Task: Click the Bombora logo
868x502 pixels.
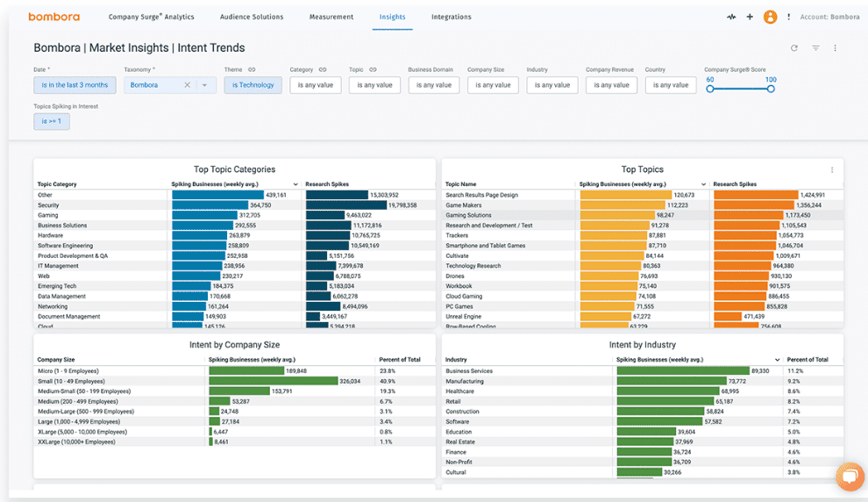Action: [53, 17]
